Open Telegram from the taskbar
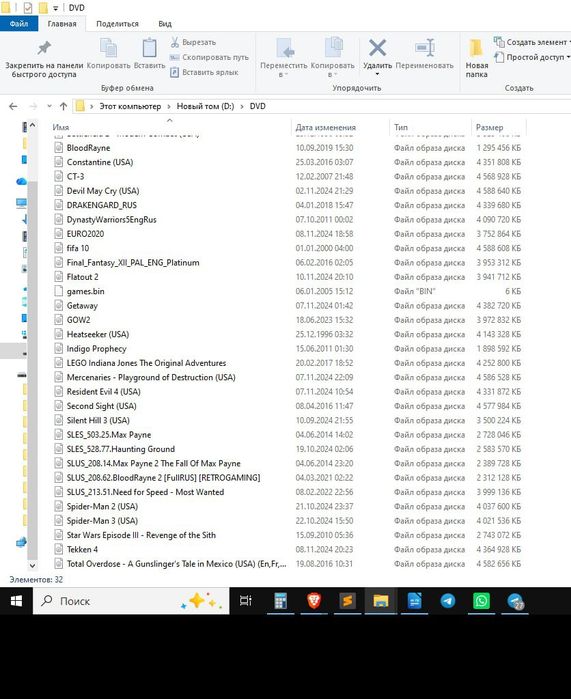This screenshot has width=571, height=699. pyautogui.click(x=448, y=601)
